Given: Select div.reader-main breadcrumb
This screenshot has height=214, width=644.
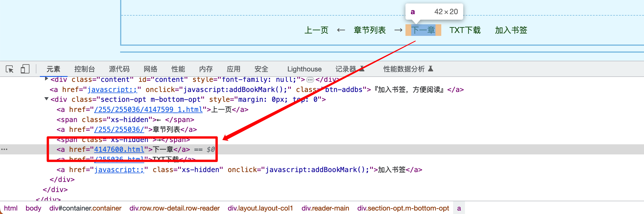Looking at the screenshot, I should click(x=325, y=208).
